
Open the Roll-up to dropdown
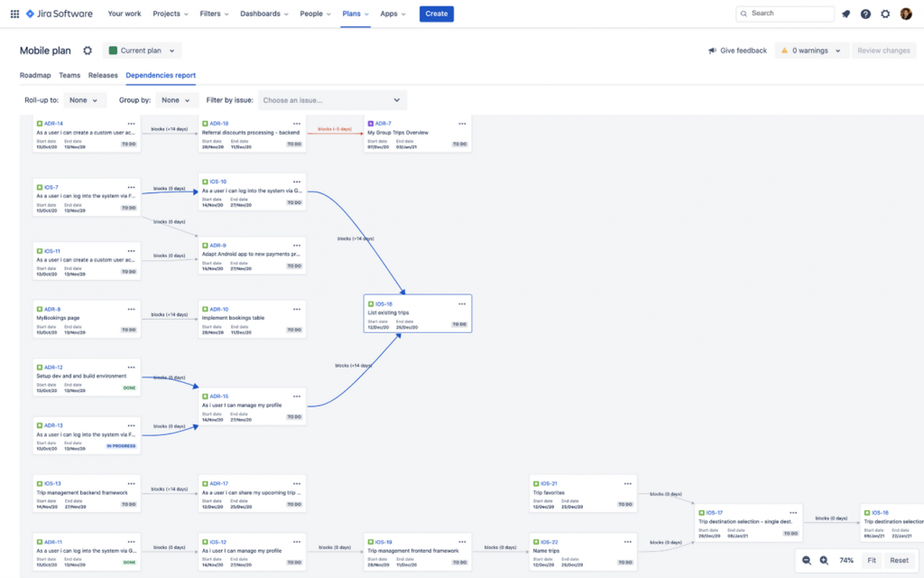pyautogui.click(x=85, y=99)
